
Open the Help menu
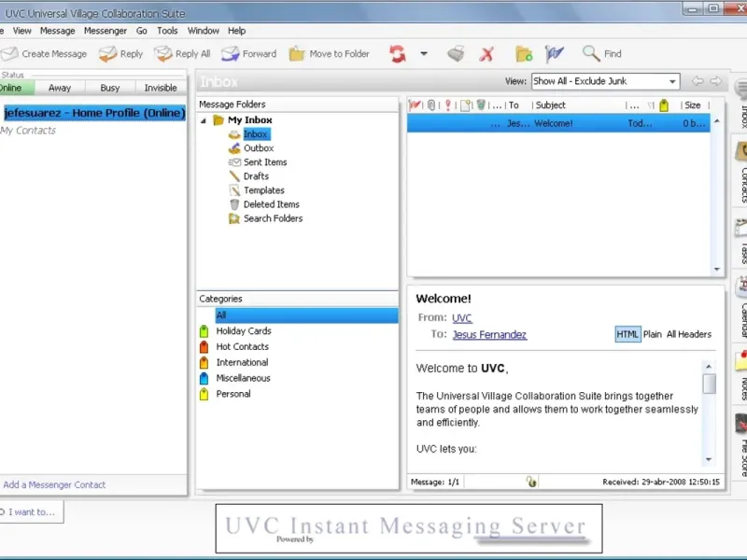tap(237, 31)
